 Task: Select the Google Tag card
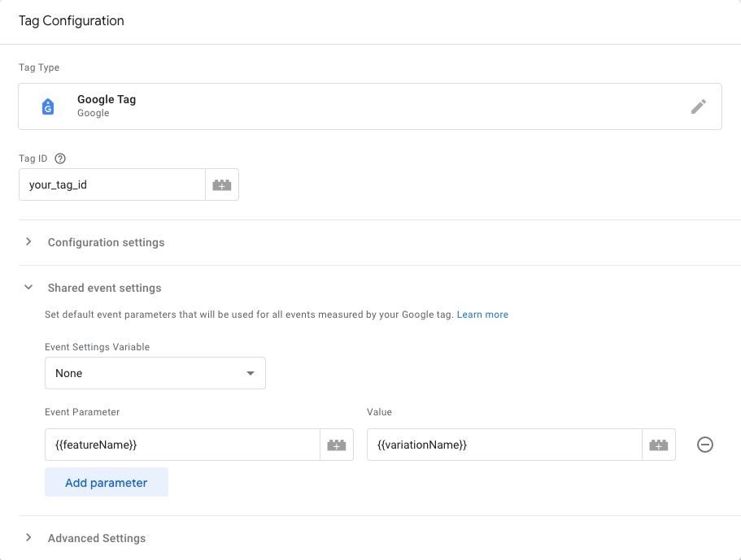click(370, 106)
